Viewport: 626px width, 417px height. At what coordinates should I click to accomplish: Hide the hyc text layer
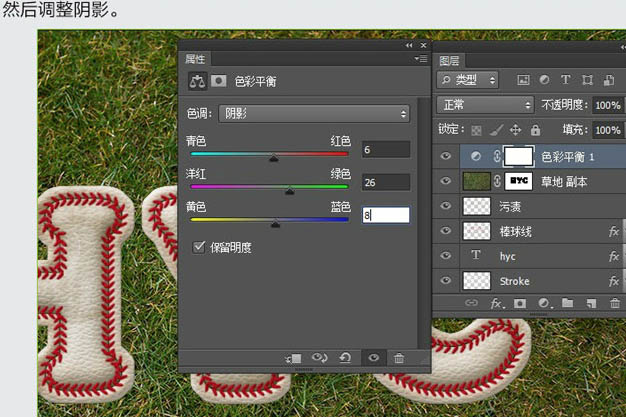click(x=446, y=256)
